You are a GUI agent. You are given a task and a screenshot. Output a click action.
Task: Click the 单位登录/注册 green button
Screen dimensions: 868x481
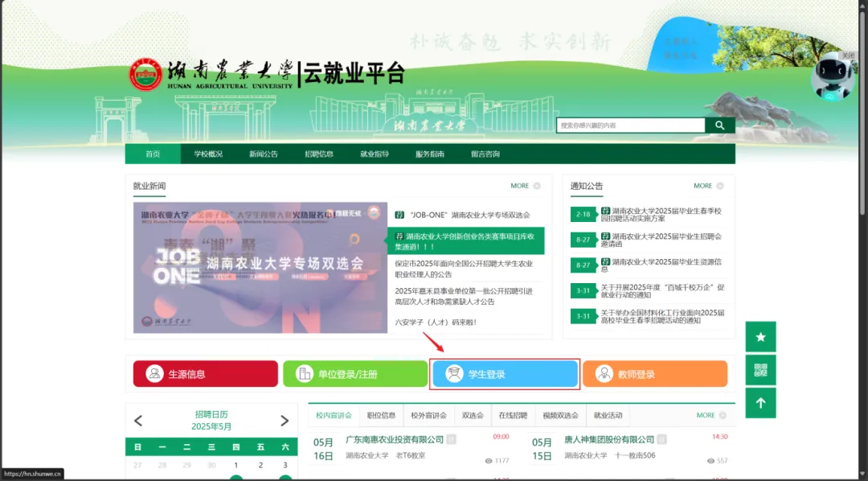355,373
